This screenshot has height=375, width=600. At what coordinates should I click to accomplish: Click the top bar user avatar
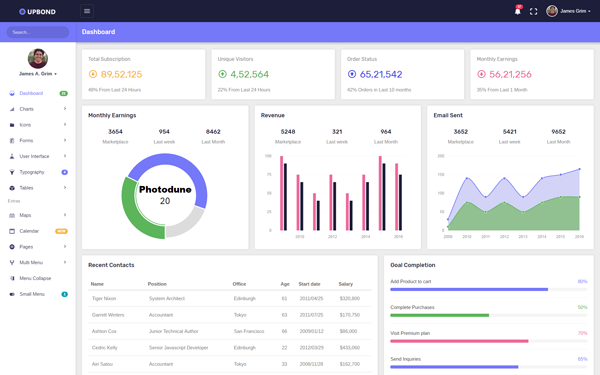[552, 11]
